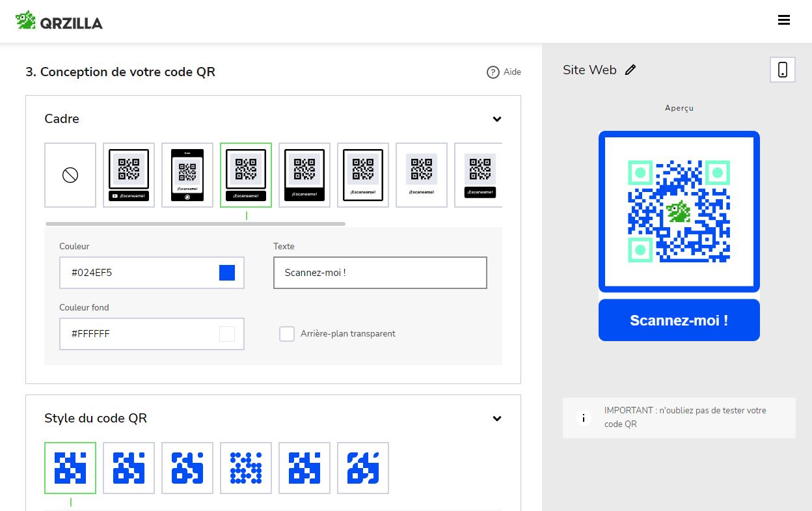
Task: Click the Texte input field
Action: click(x=380, y=273)
